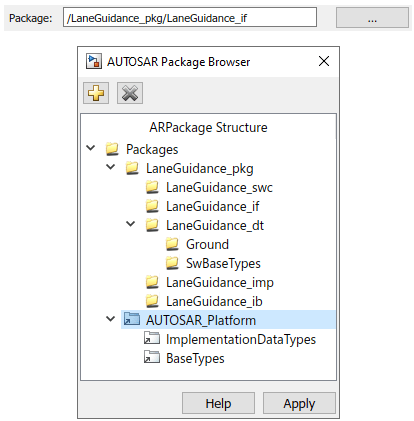Click the Packages root folder icon

[x=112, y=149]
